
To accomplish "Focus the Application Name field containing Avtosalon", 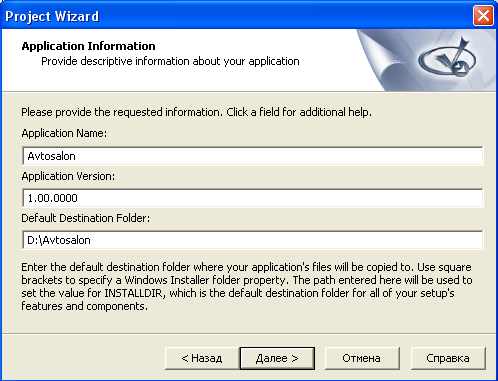I will point(253,156).
